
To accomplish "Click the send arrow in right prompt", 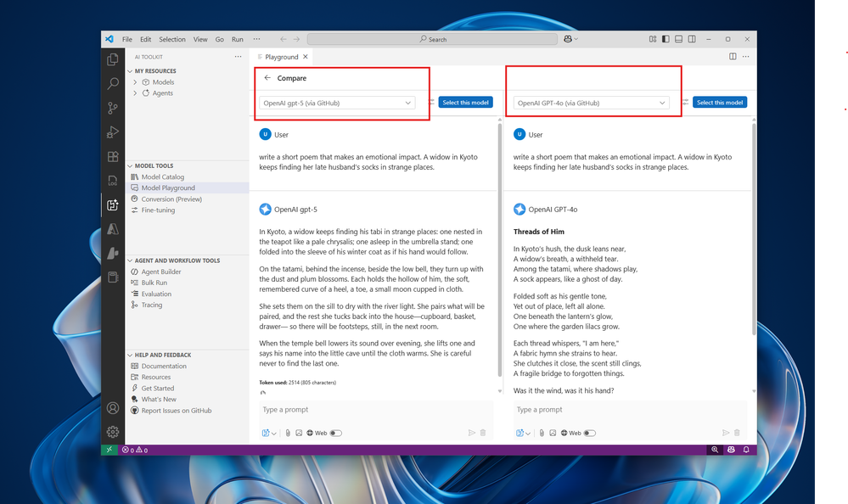I will 726,433.
